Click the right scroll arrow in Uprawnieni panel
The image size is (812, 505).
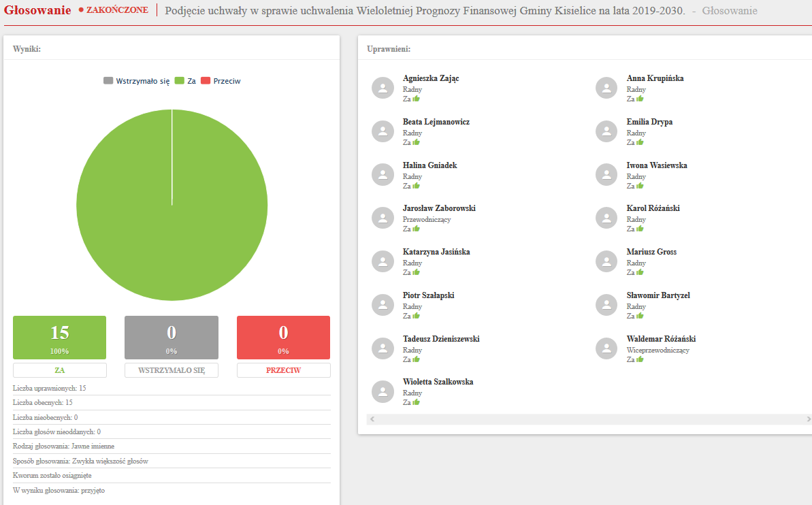(x=808, y=419)
